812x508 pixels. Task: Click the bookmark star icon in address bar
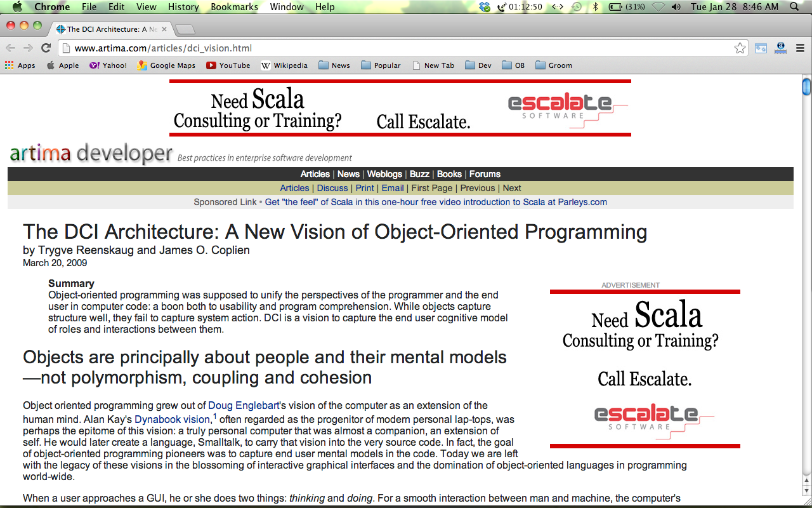click(740, 48)
